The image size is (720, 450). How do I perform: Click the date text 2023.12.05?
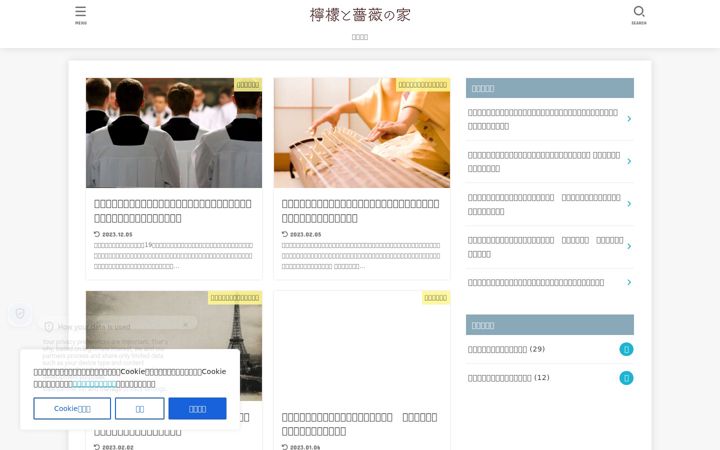[117, 235]
